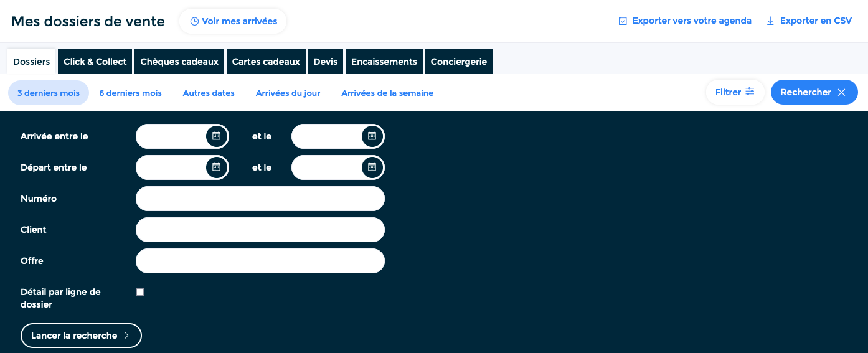Image resolution: width=868 pixels, height=353 pixels.
Task: Open calendar for first 'Arrivée entre le' date
Action: (x=216, y=136)
